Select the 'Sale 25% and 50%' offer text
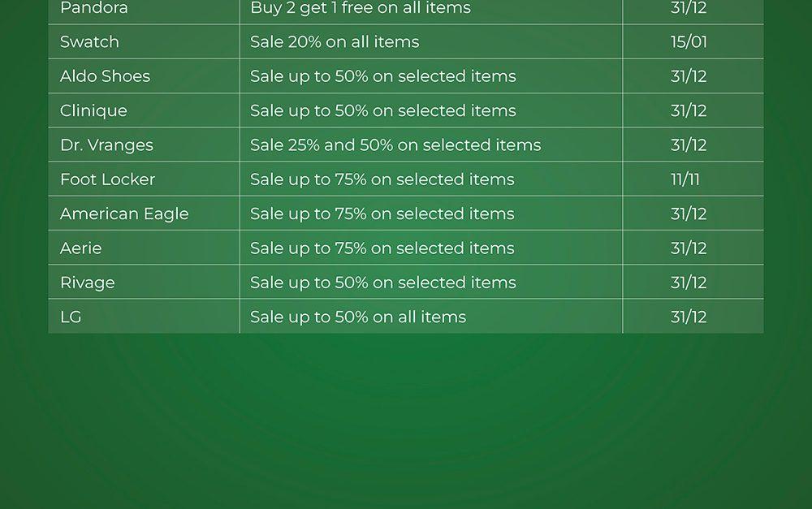 (395, 145)
